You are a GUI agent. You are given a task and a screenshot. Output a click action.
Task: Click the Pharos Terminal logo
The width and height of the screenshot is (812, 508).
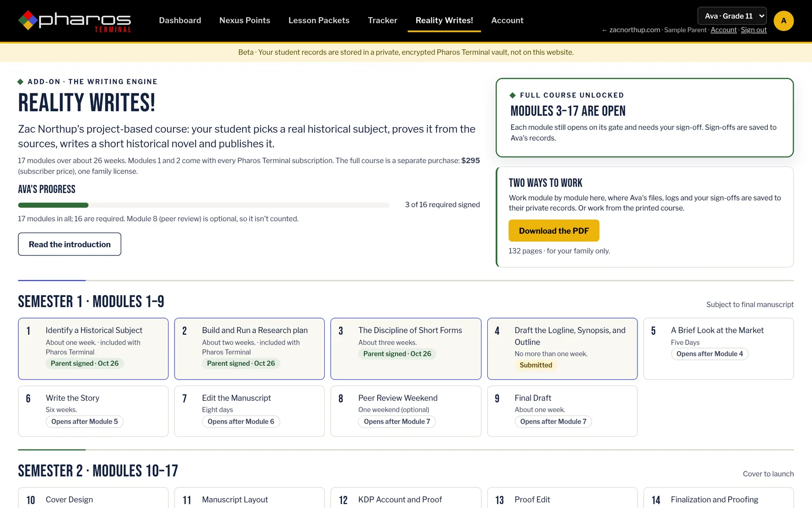[x=75, y=21]
